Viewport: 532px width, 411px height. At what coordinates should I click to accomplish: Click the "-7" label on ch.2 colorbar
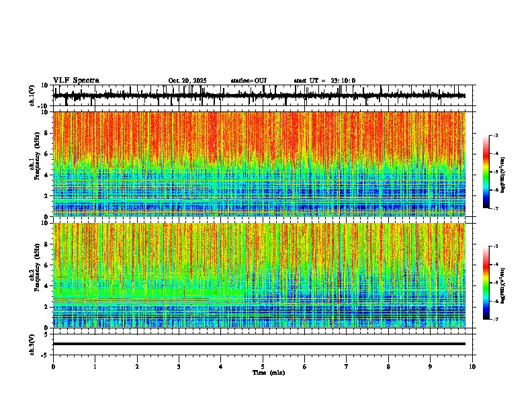495,319
